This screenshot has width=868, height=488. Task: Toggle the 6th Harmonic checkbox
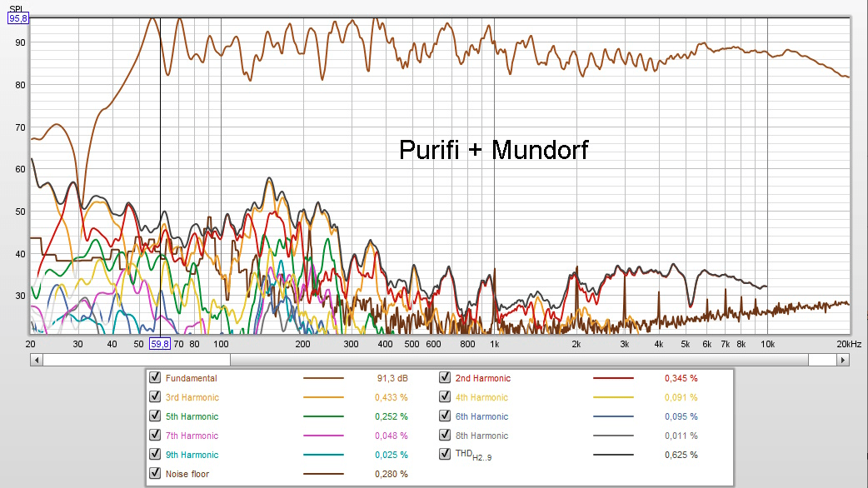(445, 416)
